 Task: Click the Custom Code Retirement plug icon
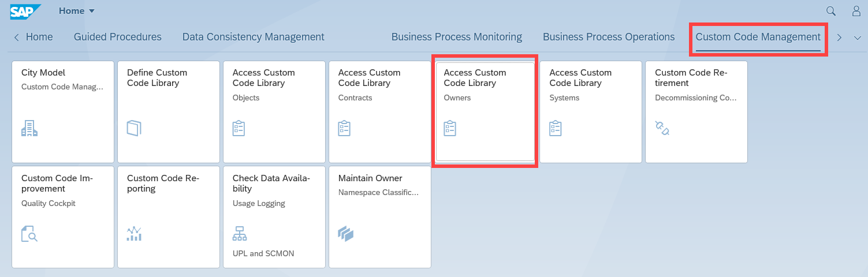coord(662,128)
